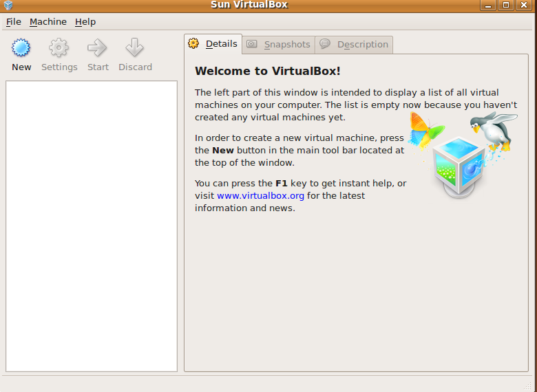
Task: Switch to the Details tab
Action: 213,44
